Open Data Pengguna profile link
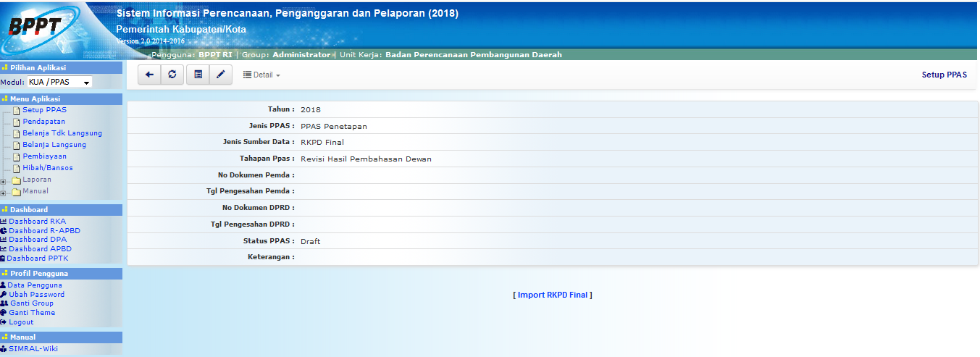 pyautogui.click(x=35, y=285)
